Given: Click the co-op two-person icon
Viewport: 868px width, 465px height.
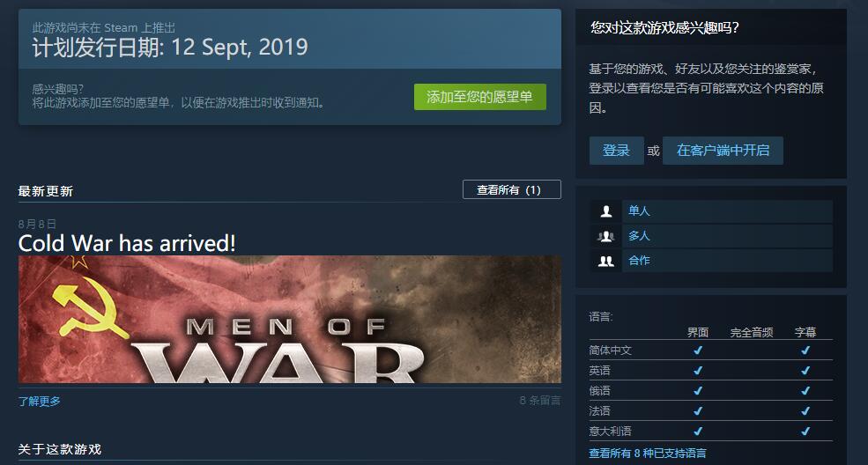Looking at the screenshot, I should (606, 261).
